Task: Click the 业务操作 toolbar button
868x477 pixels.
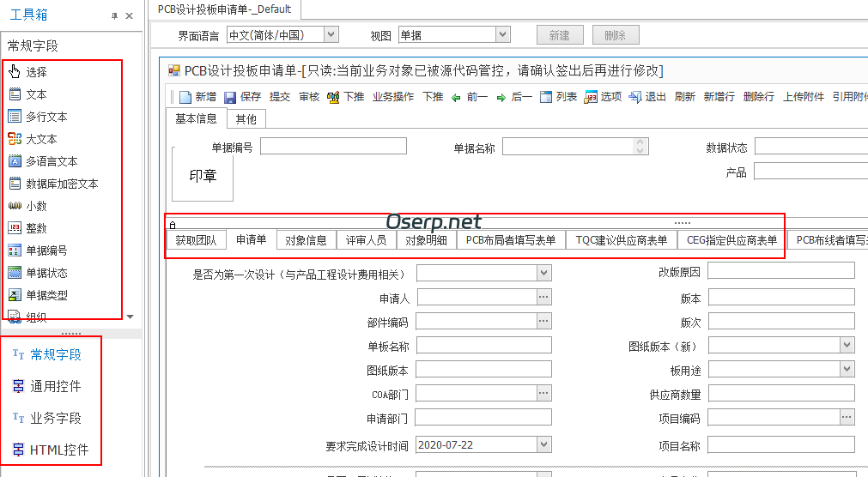Action: pyautogui.click(x=393, y=97)
